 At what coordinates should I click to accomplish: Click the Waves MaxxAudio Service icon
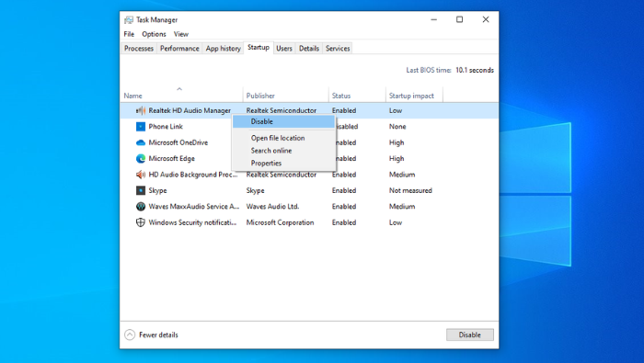tap(141, 207)
